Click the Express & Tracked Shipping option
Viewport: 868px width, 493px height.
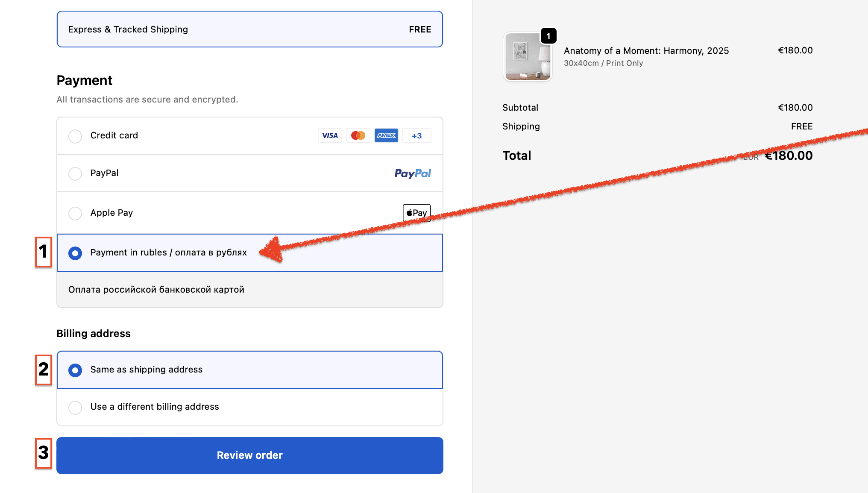pyautogui.click(x=249, y=29)
